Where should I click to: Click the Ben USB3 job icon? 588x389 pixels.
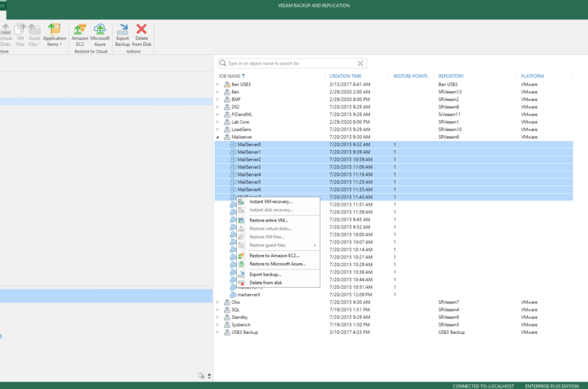227,84
